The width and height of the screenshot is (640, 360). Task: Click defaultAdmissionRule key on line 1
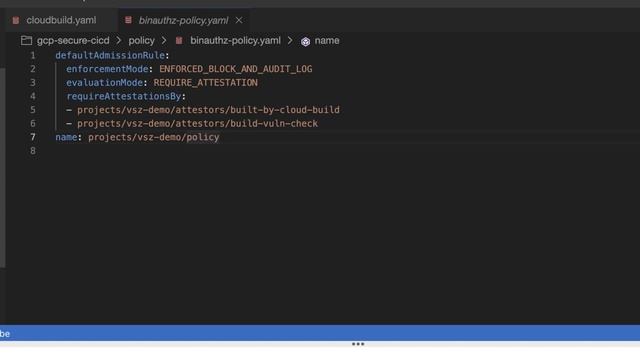(110, 56)
